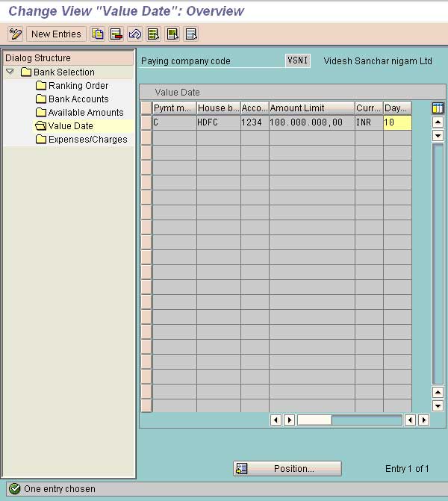Viewport: 448px width, 501px height.
Task: Click the Deselect All toolbar icon
Action: (191, 34)
